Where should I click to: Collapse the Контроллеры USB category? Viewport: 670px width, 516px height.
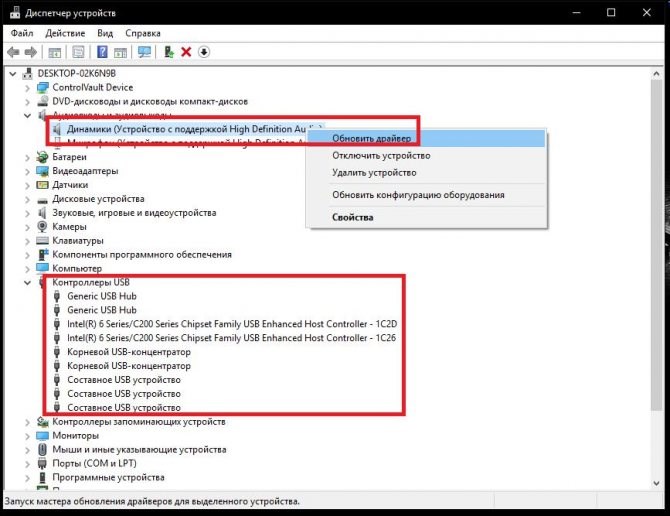point(27,283)
